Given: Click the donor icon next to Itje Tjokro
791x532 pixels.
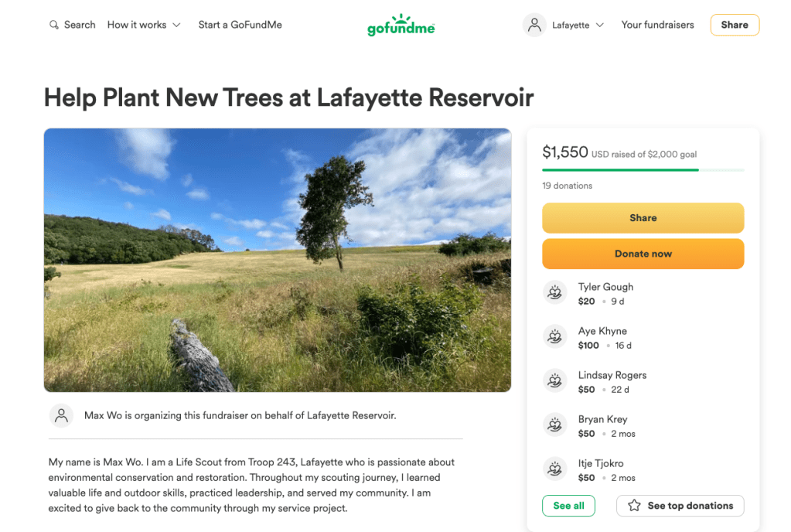Looking at the screenshot, I should [554, 469].
